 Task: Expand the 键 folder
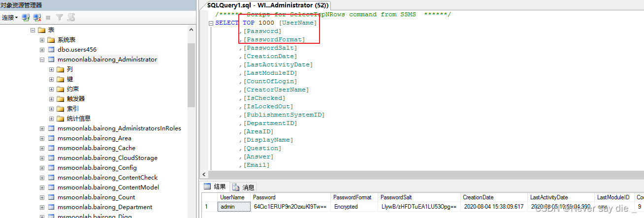52,79
